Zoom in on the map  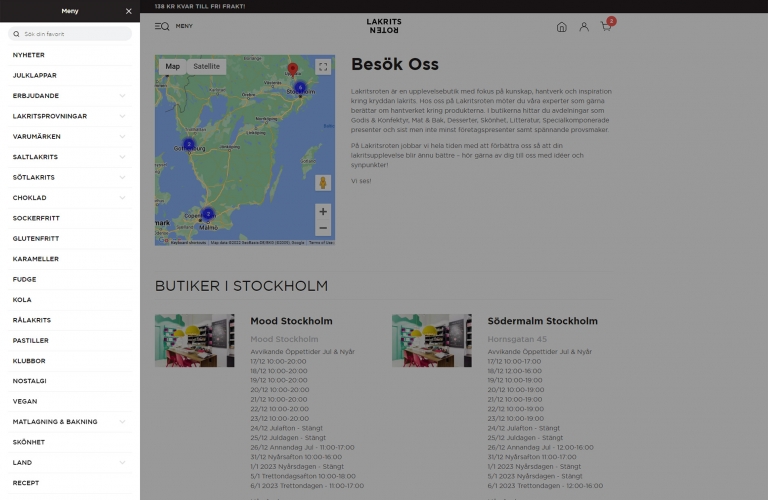click(323, 212)
